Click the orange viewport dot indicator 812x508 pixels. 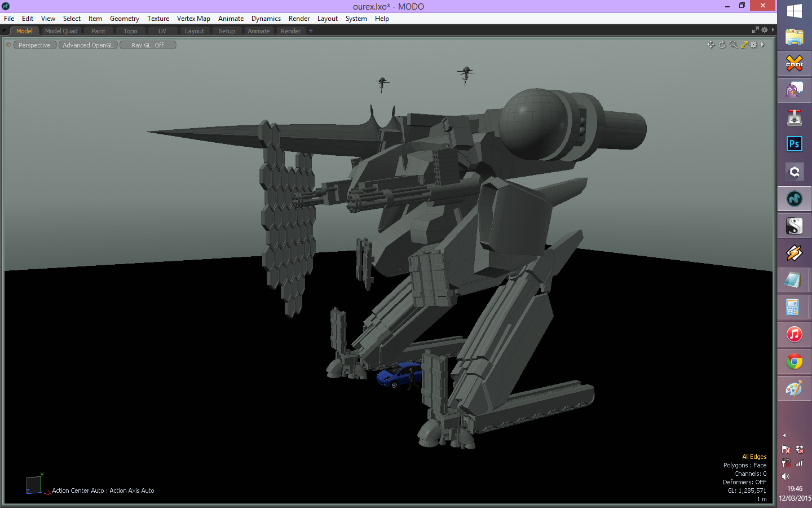(8, 45)
